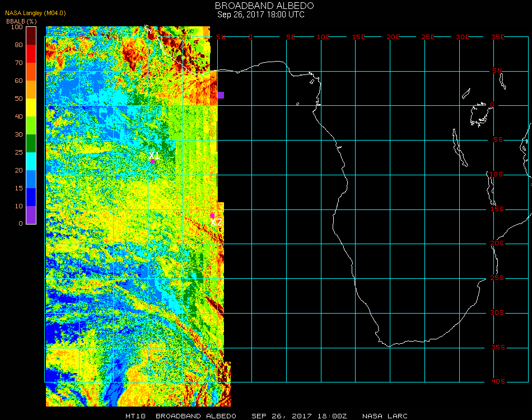
Task: Click the legend value 50
Action: click(18, 99)
